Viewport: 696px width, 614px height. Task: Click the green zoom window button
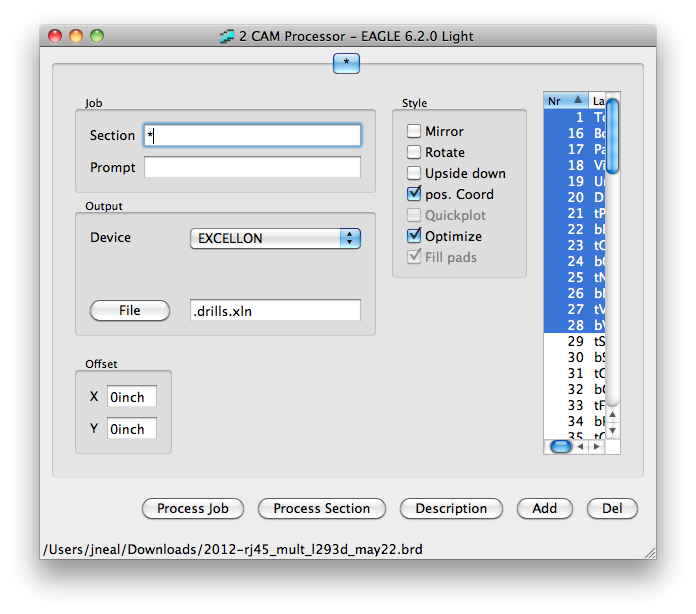point(97,36)
